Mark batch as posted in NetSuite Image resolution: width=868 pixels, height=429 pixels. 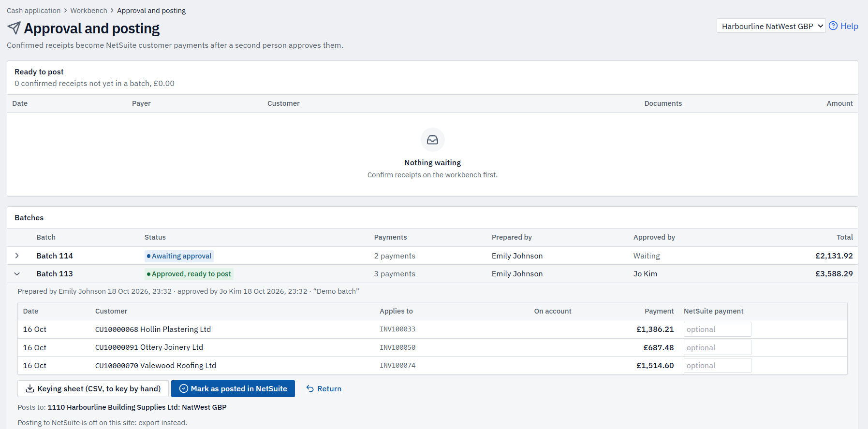pyautogui.click(x=233, y=389)
